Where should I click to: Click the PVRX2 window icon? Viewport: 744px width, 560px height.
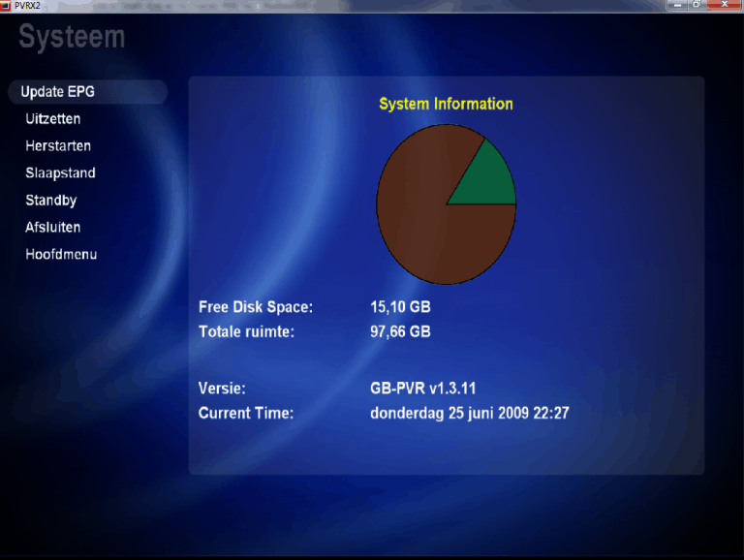click(x=5, y=6)
